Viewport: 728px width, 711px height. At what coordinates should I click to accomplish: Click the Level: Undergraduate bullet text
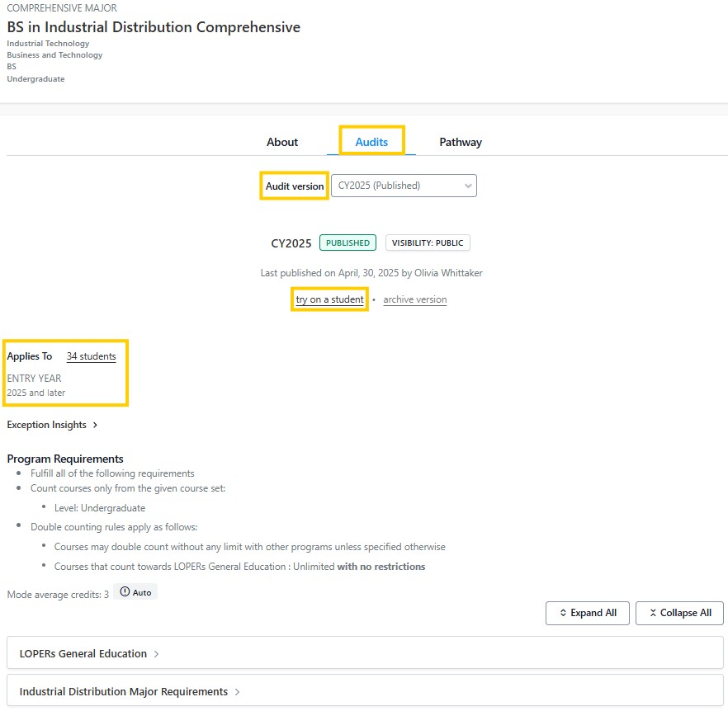pyautogui.click(x=99, y=508)
